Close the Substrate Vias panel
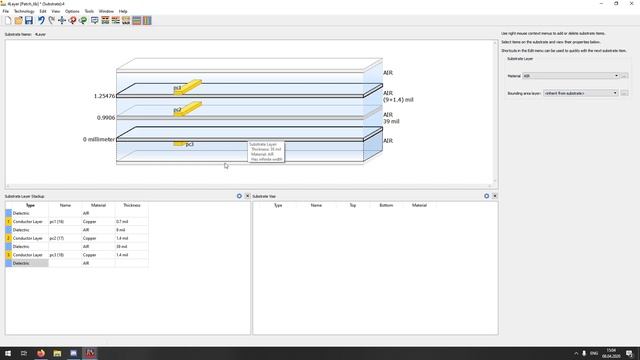The width and height of the screenshot is (640, 360). tap(495, 196)
